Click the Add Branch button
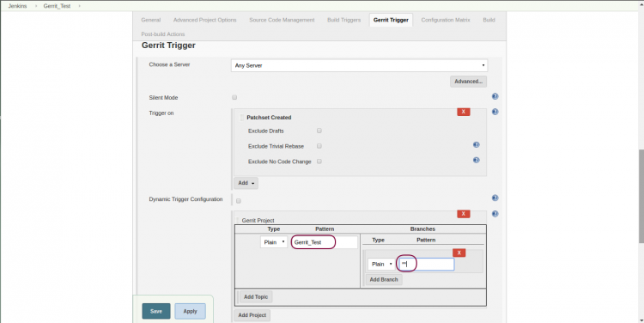644x323 pixels. 384,279
